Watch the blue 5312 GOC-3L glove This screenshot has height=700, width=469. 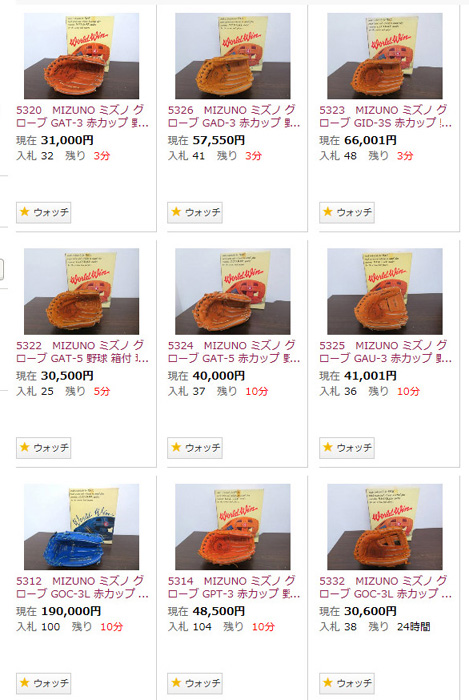coord(43,683)
